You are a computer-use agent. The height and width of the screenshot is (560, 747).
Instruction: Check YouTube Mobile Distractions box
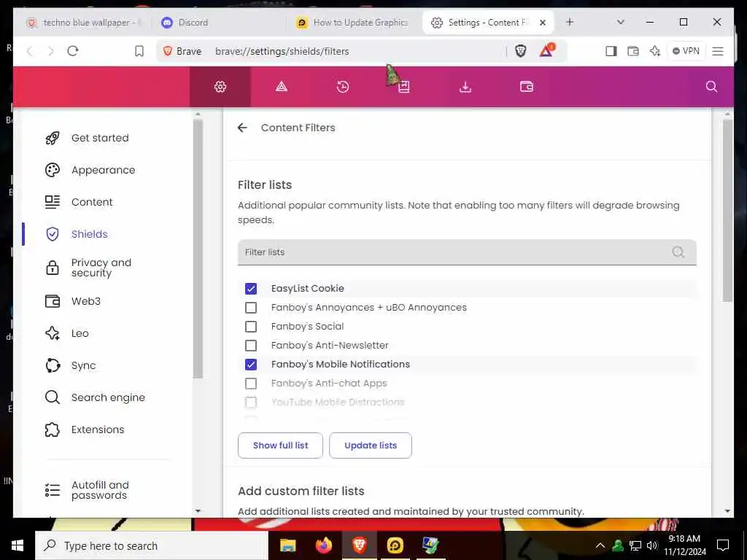[251, 402]
